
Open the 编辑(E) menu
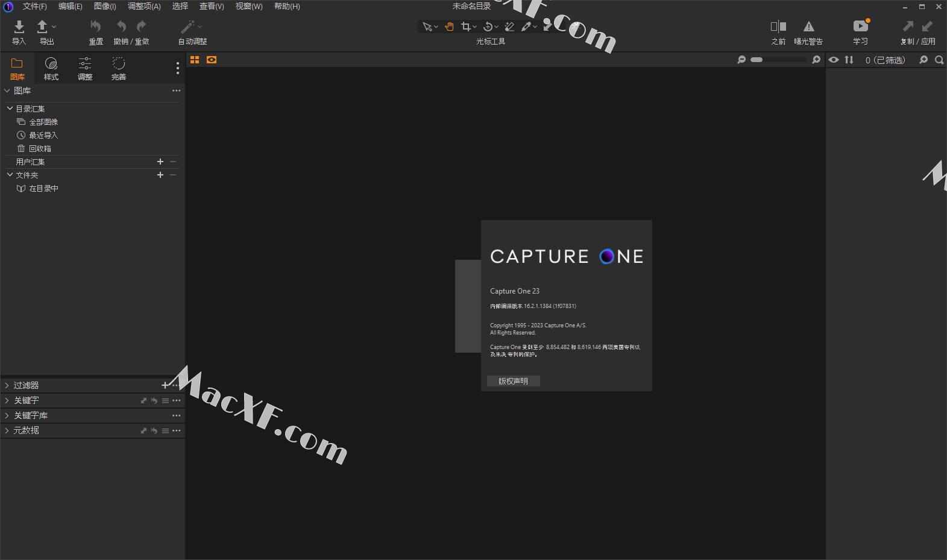pyautogui.click(x=70, y=7)
